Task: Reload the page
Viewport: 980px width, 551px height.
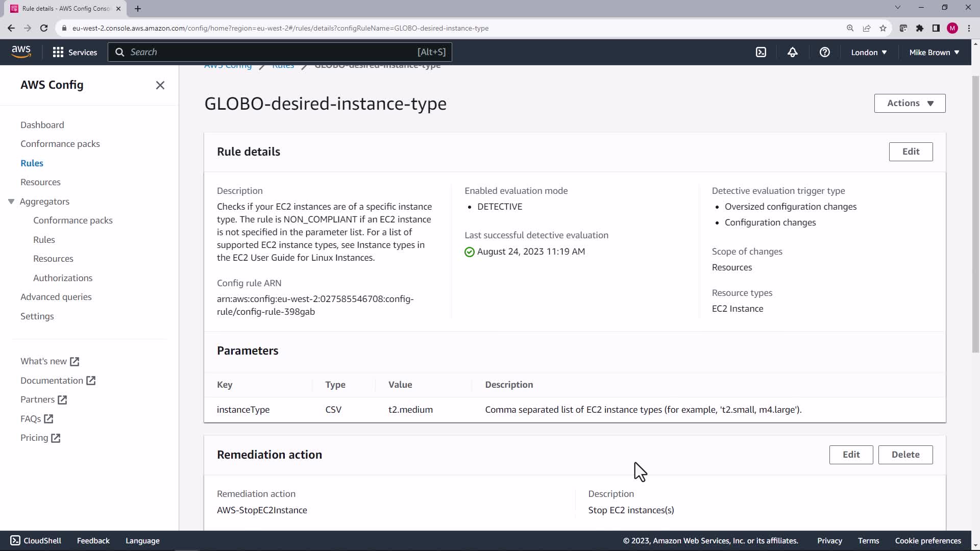Action: click(x=44, y=28)
